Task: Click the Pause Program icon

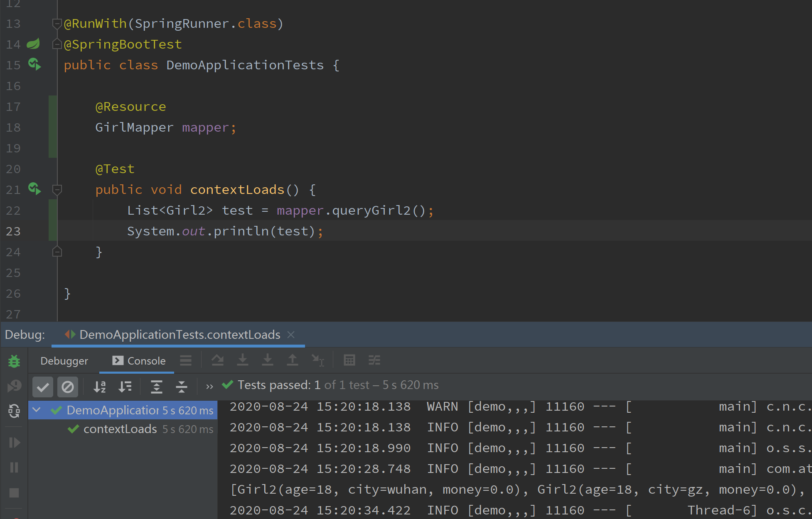Action: coord(14,468)
